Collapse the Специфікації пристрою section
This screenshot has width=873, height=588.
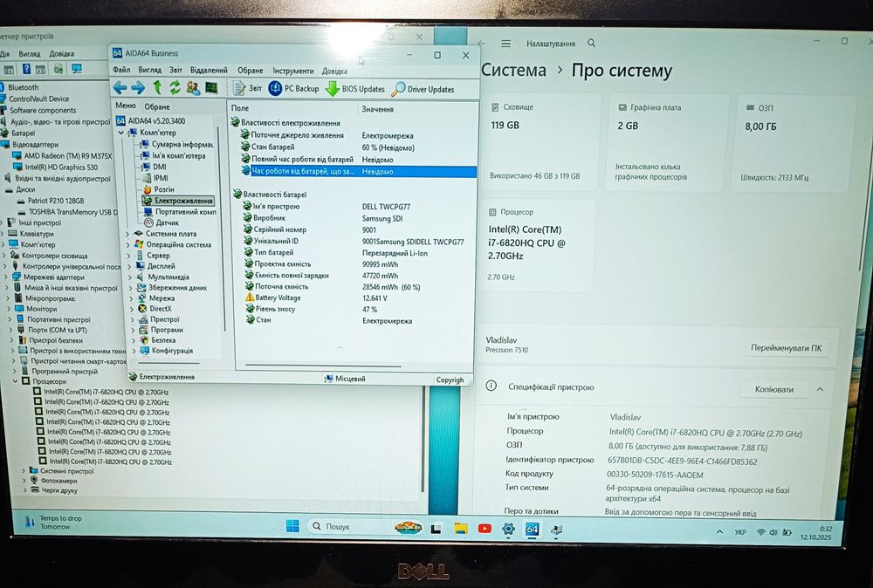coord(820,389)
